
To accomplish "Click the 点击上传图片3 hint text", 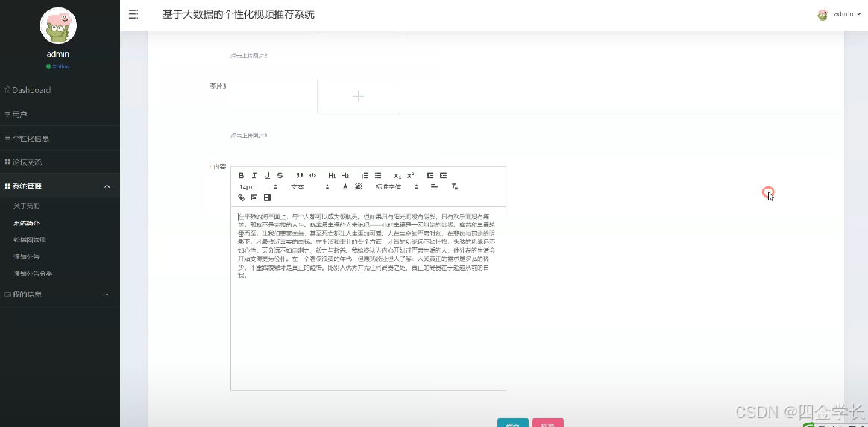I will [x=249, y=136].
